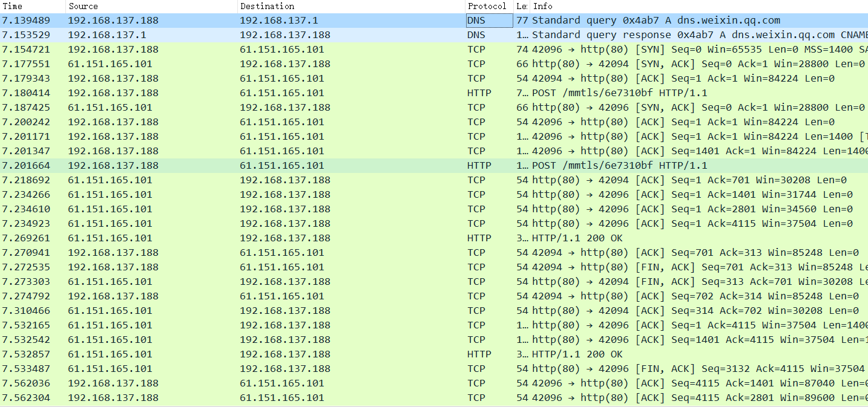The image size is (868, 407).
Task: Select Seq=1401 packet at time 7.201347
Action: coord(434,151)
